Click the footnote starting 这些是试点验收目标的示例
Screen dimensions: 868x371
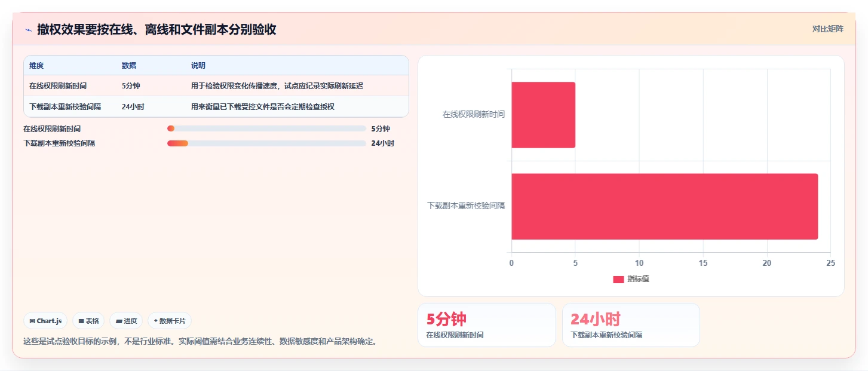click(x=200, y=342)
